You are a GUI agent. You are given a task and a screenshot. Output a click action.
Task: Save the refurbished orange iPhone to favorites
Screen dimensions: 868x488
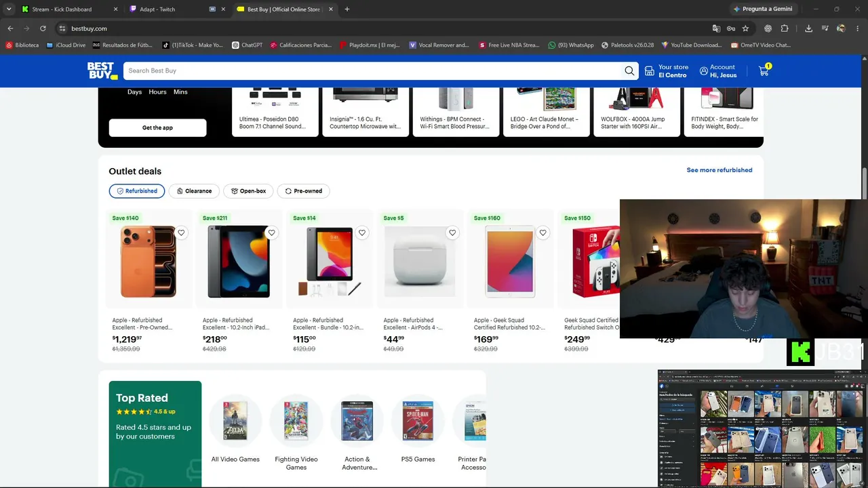181,232
